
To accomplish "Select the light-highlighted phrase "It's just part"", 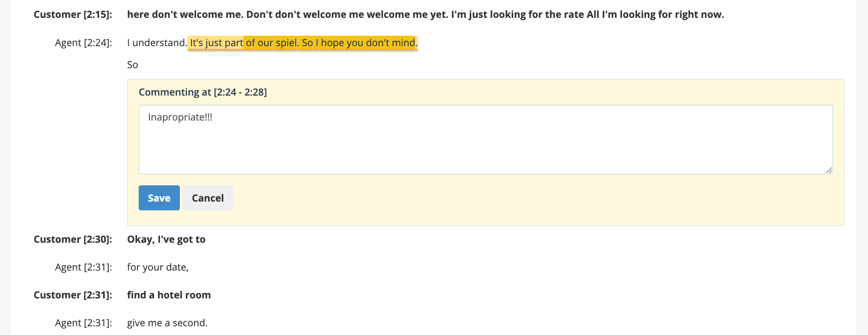I will tap(216, 43).
